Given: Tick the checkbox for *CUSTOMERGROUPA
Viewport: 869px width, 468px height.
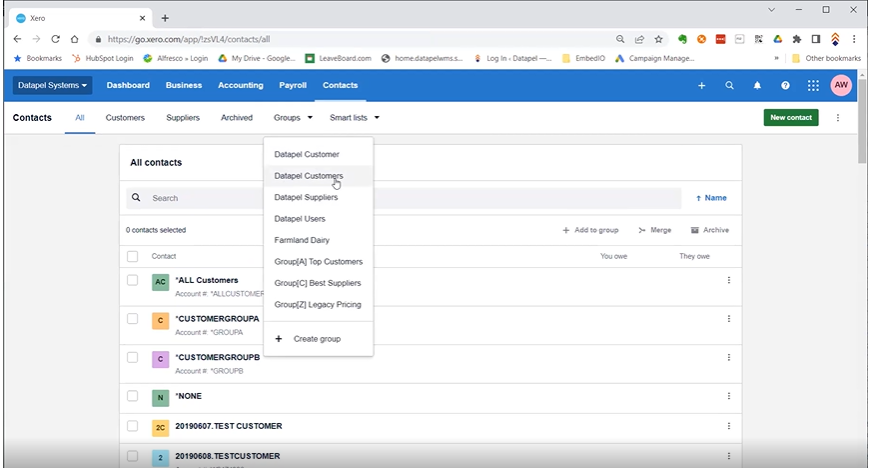Looking at the screenshot, I should tap(132, 318).
